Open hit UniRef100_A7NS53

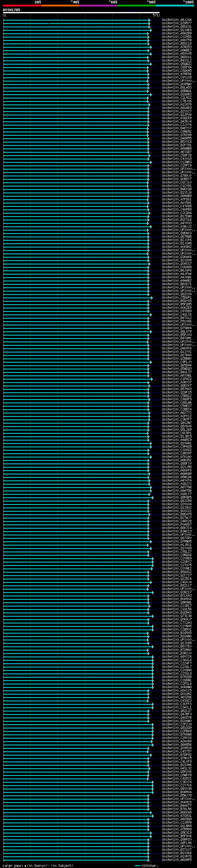[176, 47]
